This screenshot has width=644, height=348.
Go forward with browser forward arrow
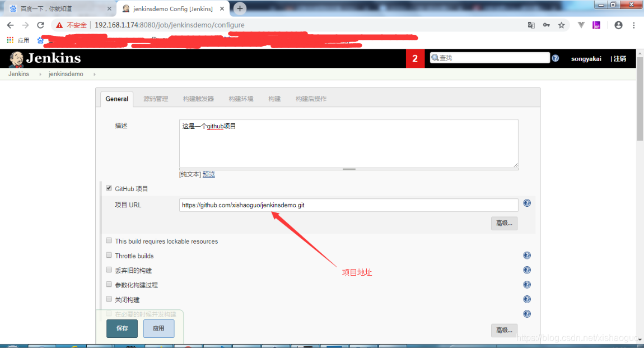tap(25, 25)
